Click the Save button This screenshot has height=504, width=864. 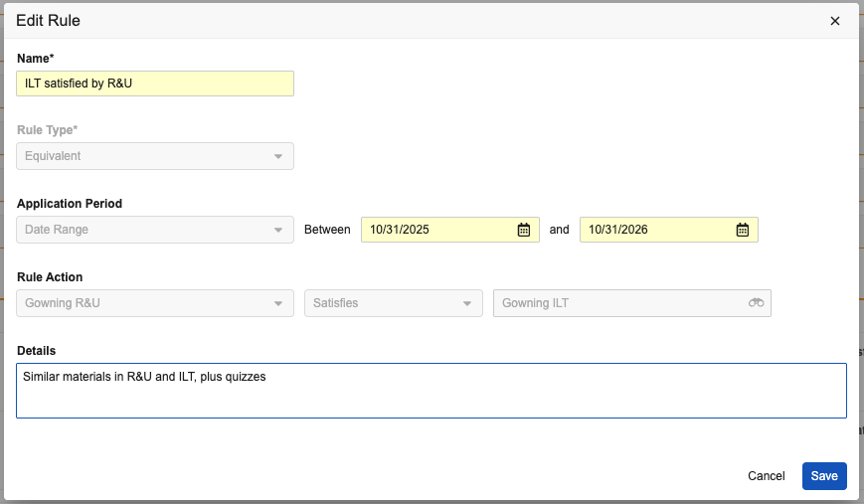(824, 476)
